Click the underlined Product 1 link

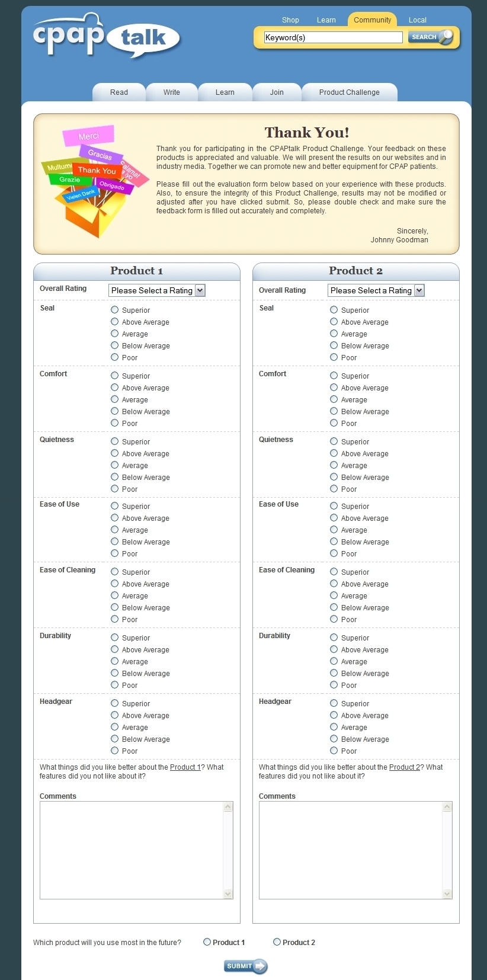coord(185,767)
